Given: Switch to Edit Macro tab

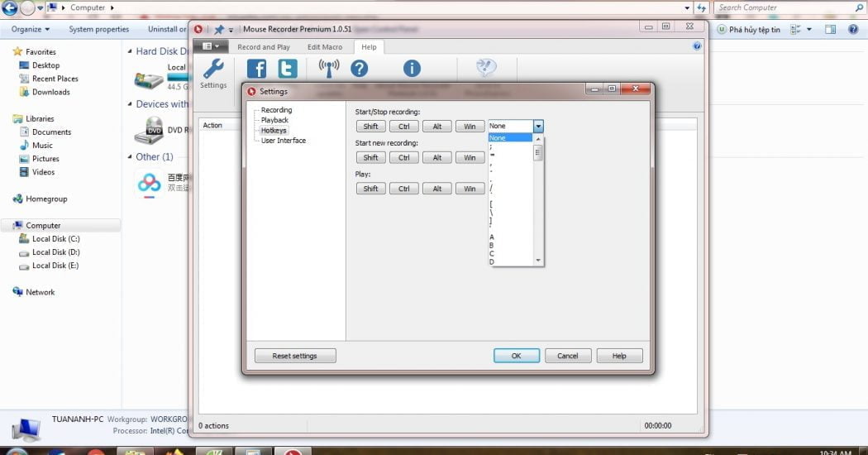Looking at the screenshot, I should point(325,47).
